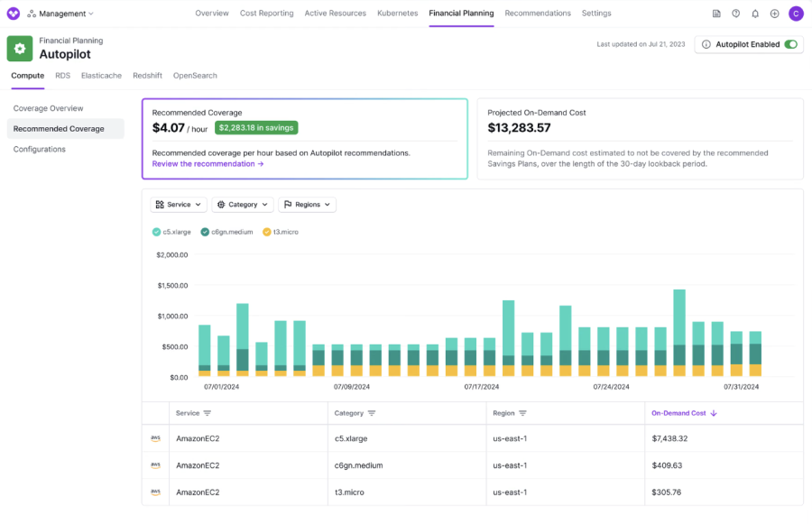Viewport: 812px width, 524px height.
Task: Go to the Overview nav item
Action: click(x=212, y=14)
